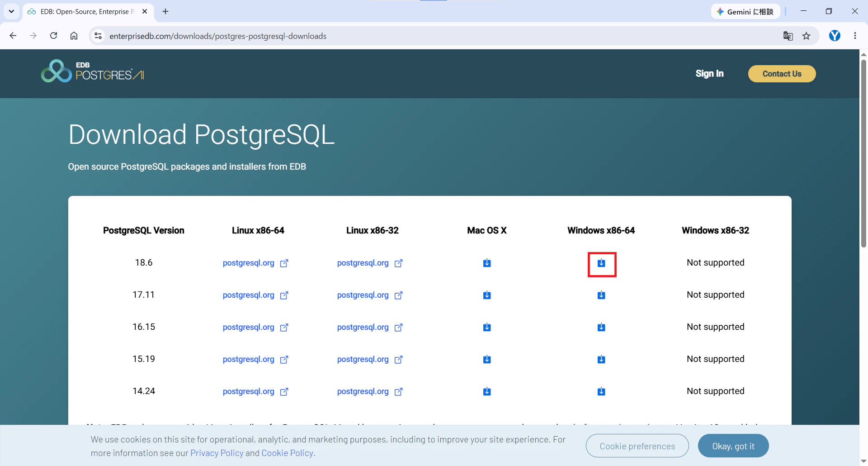
Task: Download PostgreSQL 16.15 for Windows x86-64
Action: (x=601, y=327)
